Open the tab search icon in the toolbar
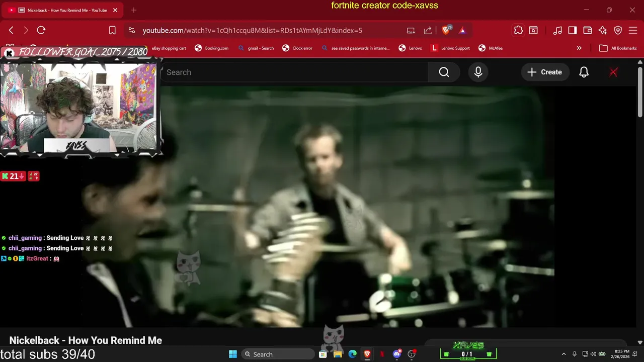Viewport: 644px width, 362px height. click(x=533, y=30)
